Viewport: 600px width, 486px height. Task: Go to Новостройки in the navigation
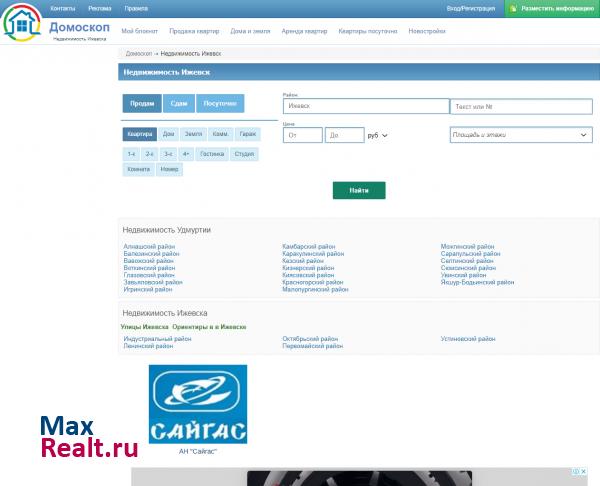(427, 32)
